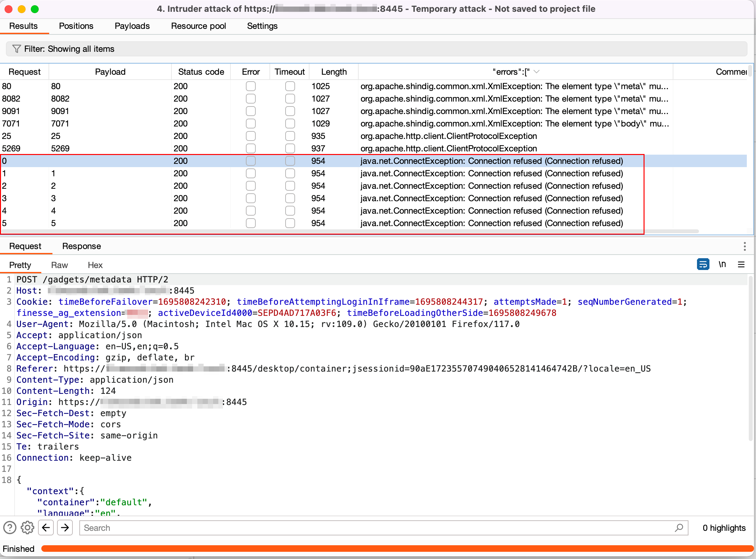The image size is (756, 559).
Task: Sort by Status code column header
Action: coord(201,72)
